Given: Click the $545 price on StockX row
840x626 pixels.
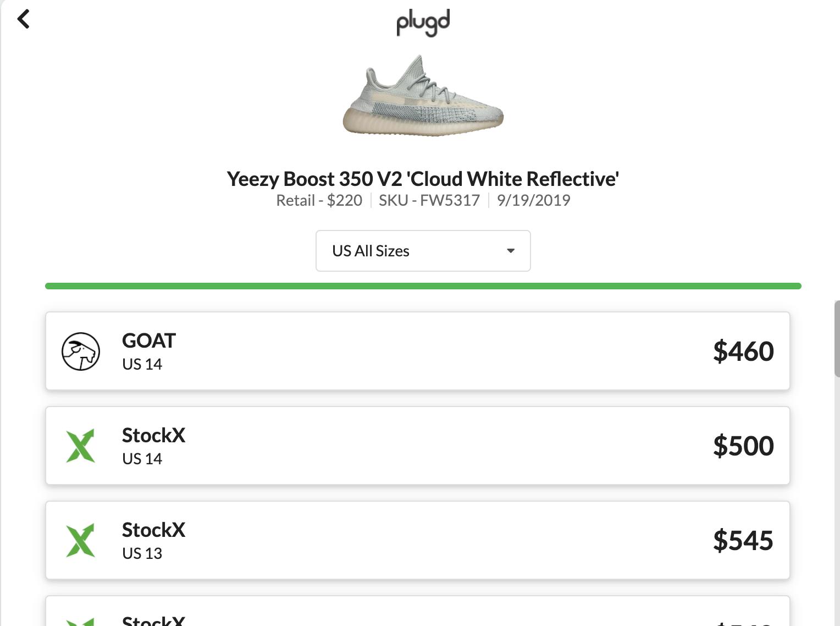Looking at the screenshot, I should pos(743,540).
